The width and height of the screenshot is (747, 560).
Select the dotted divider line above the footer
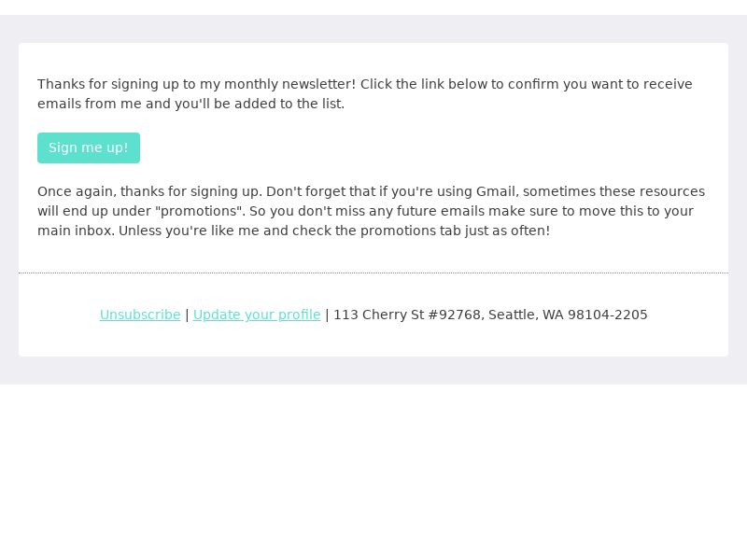373,273
